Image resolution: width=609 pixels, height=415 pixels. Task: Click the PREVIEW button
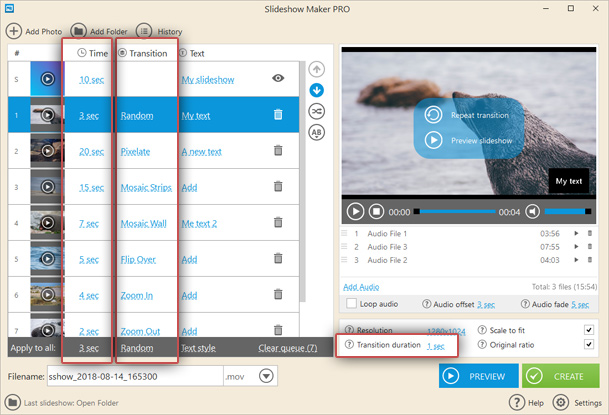coord(478,376)
